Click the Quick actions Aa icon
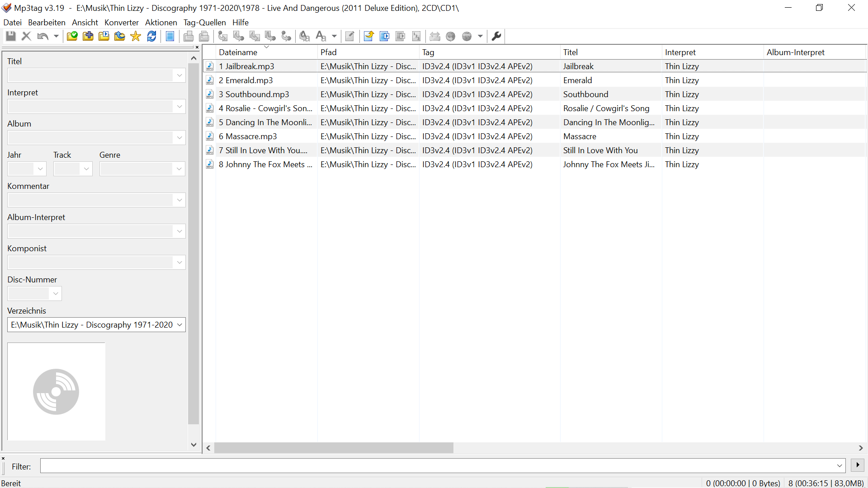The image size is (868, 488). [x=321, y=36]
